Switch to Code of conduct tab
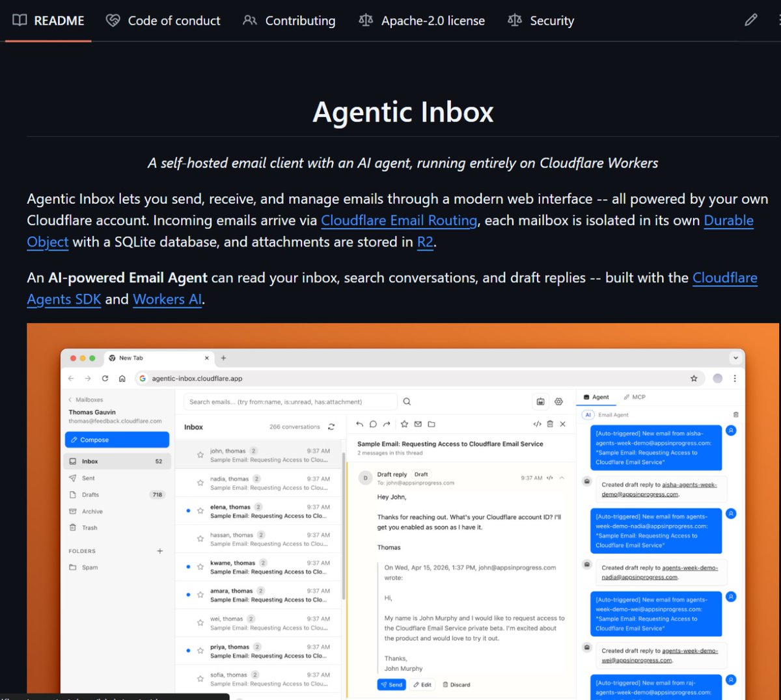781x700 pixels. click(x=163, y=21)
